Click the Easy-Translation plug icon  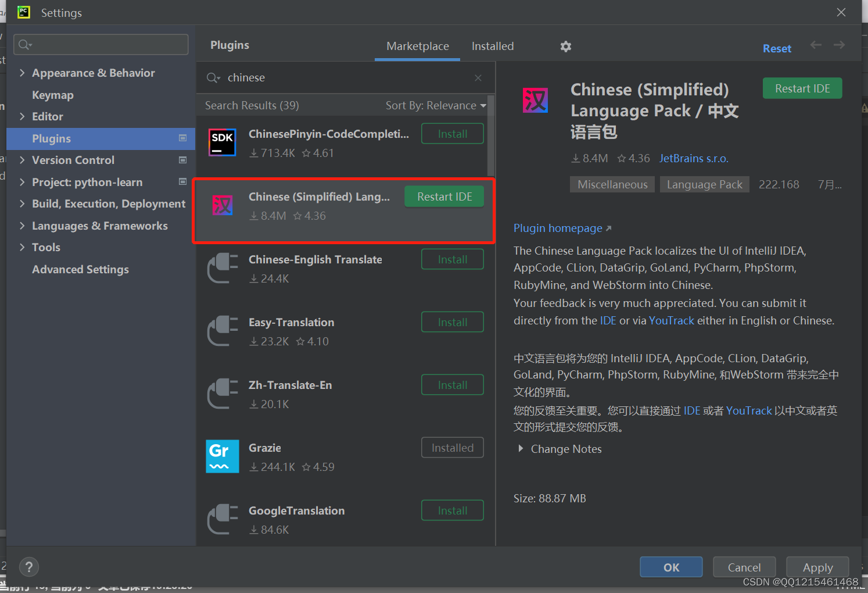[223, 331]
